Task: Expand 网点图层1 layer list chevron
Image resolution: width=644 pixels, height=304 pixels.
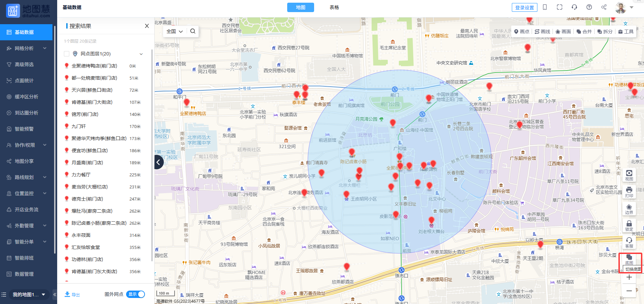Action: pos(141,54)
